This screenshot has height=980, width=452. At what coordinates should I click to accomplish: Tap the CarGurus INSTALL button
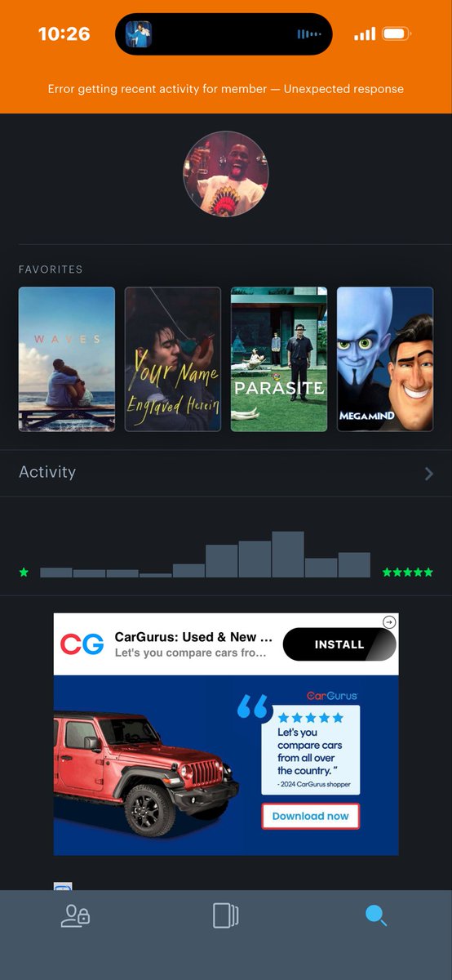click(x=339, y=644)
